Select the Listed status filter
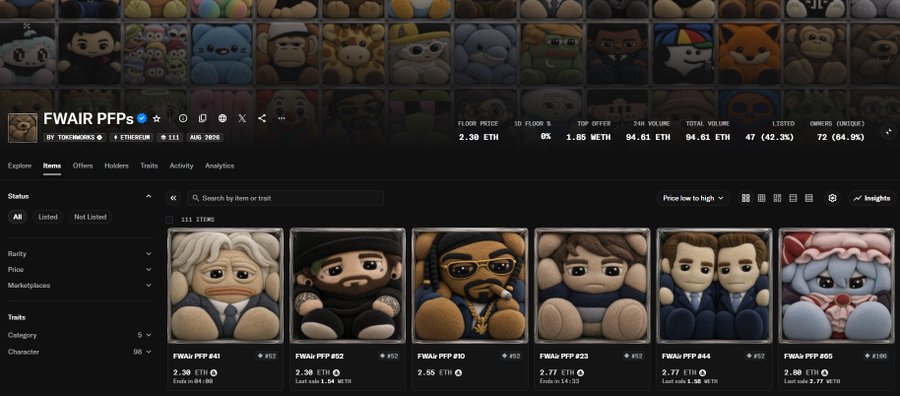Screen dimensions: 900x396 48,217
